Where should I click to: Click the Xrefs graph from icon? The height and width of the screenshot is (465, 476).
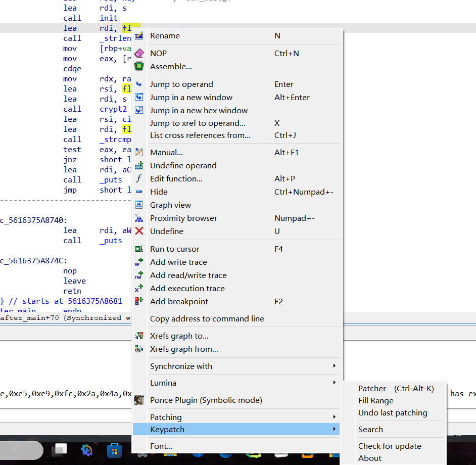pos(139,349)
